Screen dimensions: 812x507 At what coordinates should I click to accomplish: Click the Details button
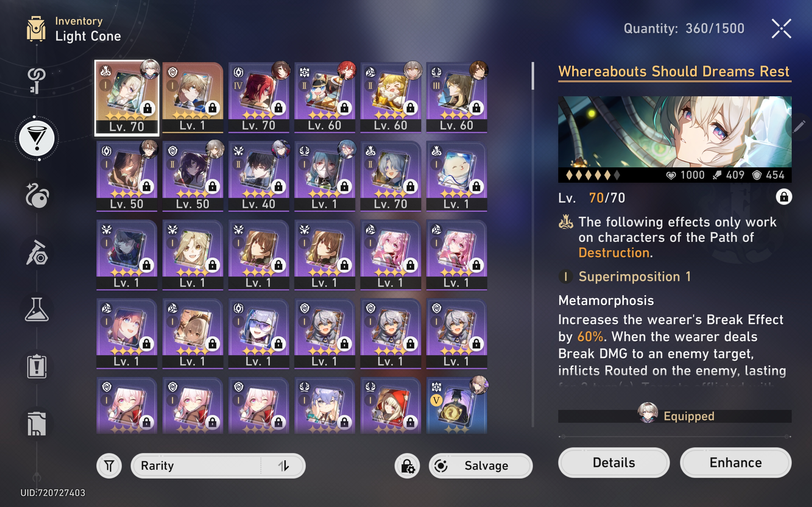[613, 462]
